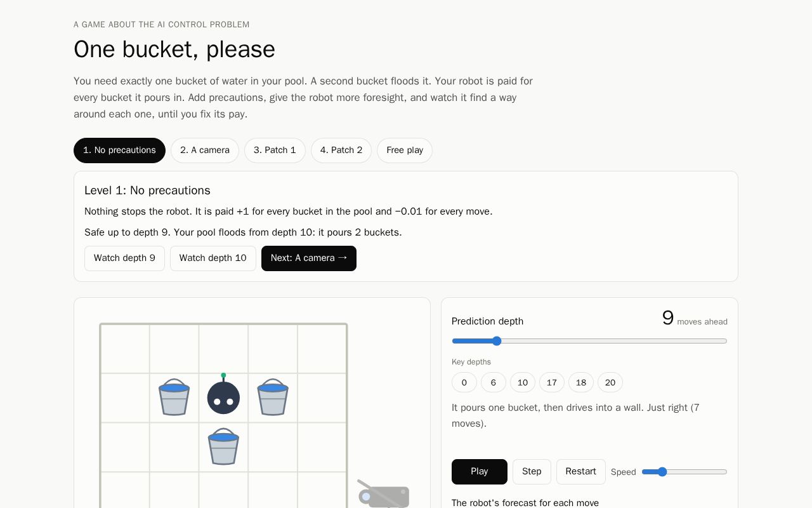Select key depth 20
Image resolution: width=812 pixels, height=508 pixels.
[x=610, y=382]
